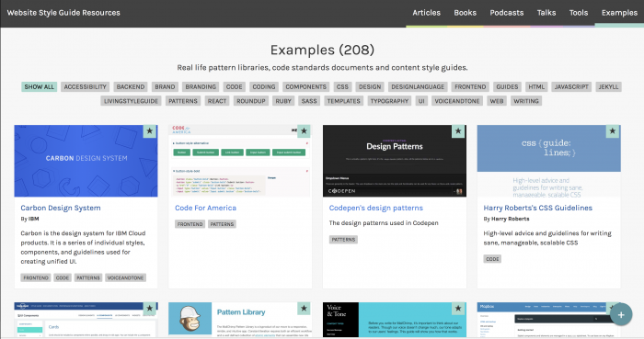The image size is (644, 339).
Task: Filter examples by WEB
Action: point(497,101)
